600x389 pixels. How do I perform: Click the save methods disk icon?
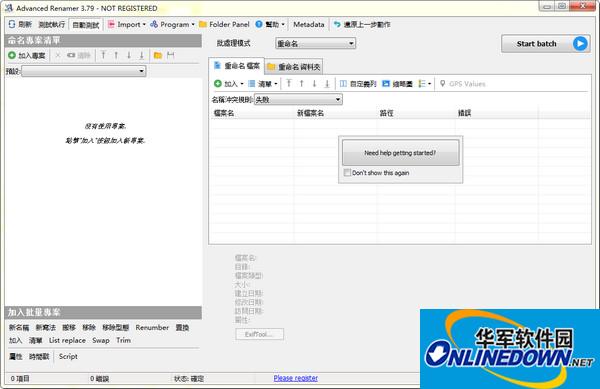click(x=171, y=55)
